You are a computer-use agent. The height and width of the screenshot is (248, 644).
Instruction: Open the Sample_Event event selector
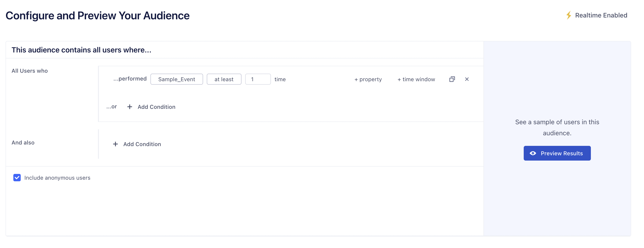176,79
